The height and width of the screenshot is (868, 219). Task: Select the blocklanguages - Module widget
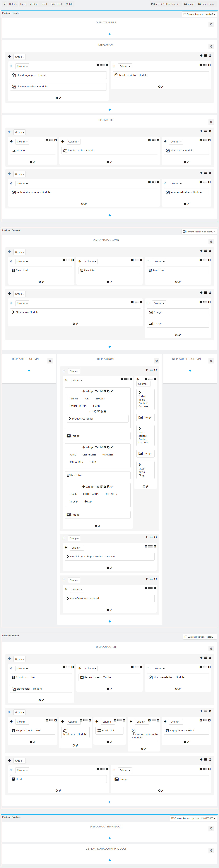coord(58,75)
